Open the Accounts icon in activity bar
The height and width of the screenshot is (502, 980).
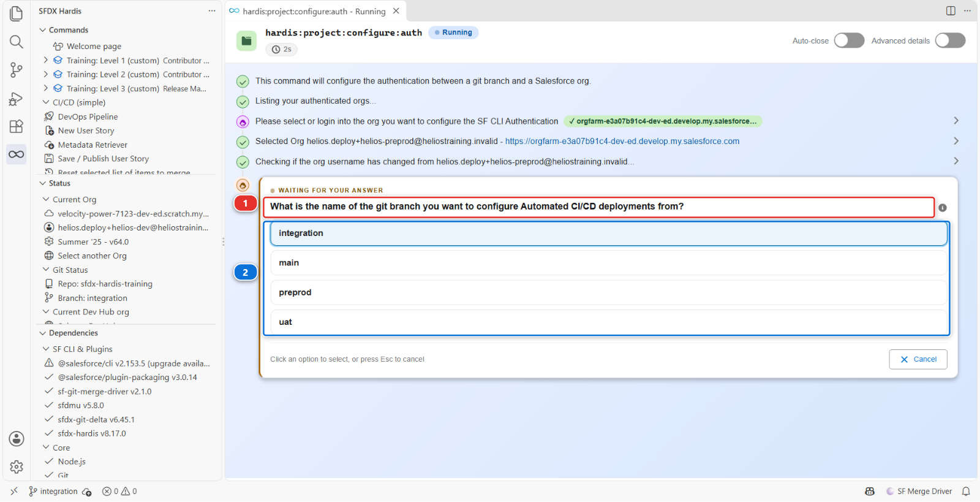17,439
